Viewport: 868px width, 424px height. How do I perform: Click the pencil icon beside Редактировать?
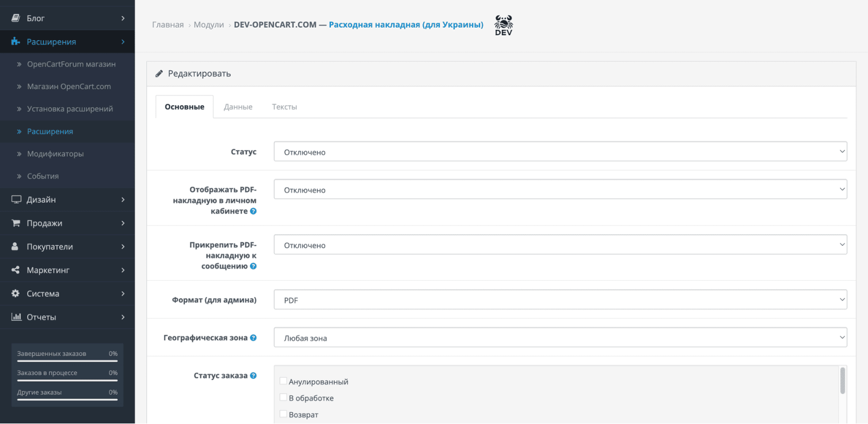click(x=159, y=74)
